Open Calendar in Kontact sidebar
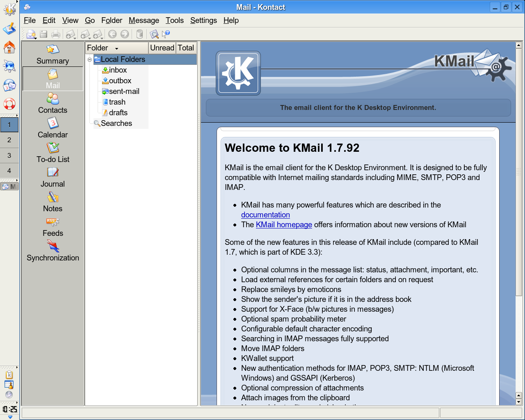Image resolution: width=525 pixels, height=420 pixels. coord(52,128)
